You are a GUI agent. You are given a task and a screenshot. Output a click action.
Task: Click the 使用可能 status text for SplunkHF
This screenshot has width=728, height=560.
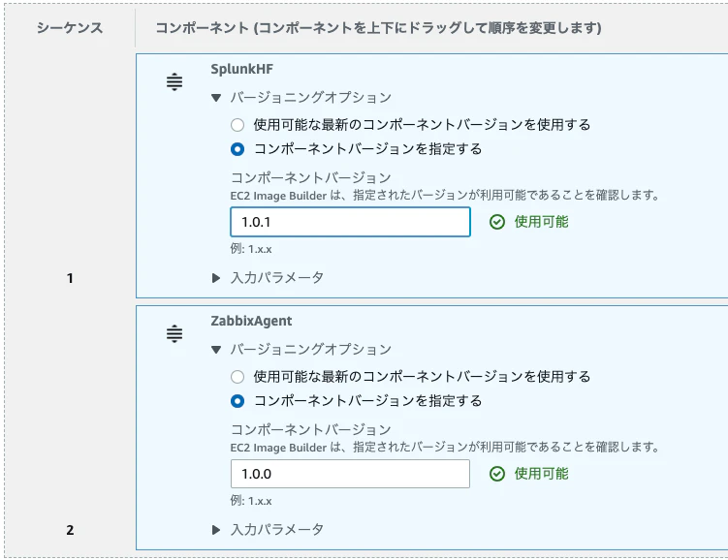tap(541, 222)
